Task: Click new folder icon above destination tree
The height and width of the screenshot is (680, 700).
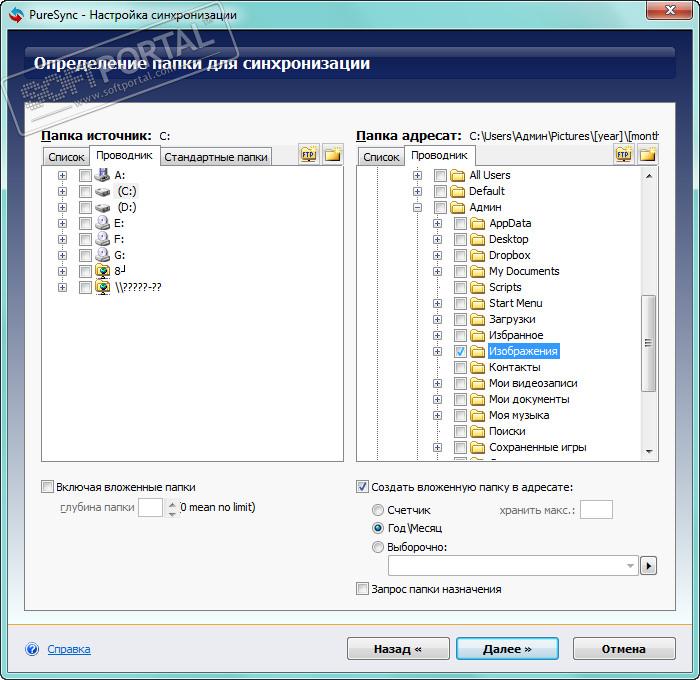Action: tap(648, 155)
